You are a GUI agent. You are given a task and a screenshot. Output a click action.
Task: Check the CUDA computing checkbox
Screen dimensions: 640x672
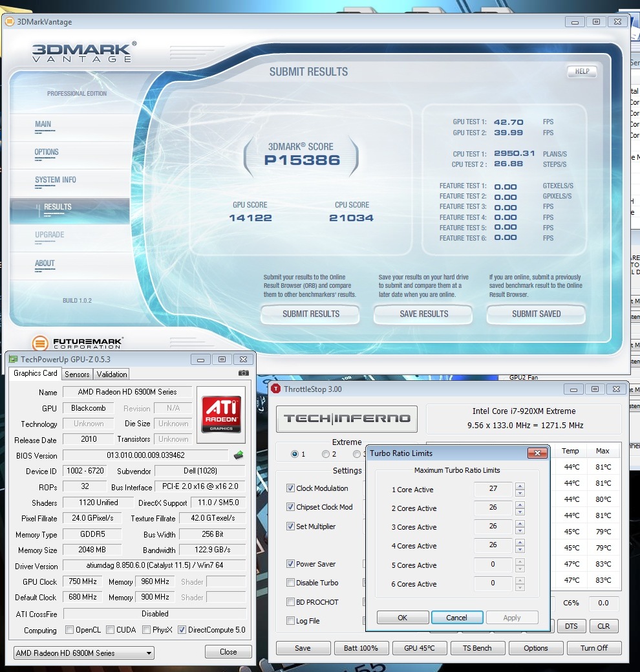coord(110,629)
